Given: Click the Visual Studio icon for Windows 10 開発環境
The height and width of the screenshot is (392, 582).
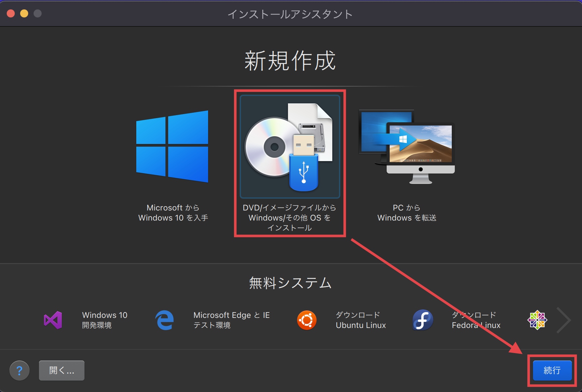Looking at the screenshot, I should (x=53, y=320).
